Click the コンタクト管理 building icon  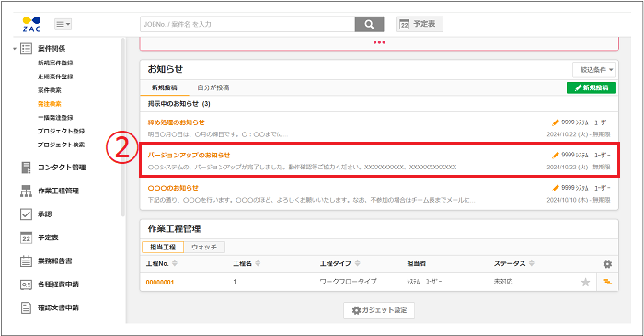tap(26, 168)
